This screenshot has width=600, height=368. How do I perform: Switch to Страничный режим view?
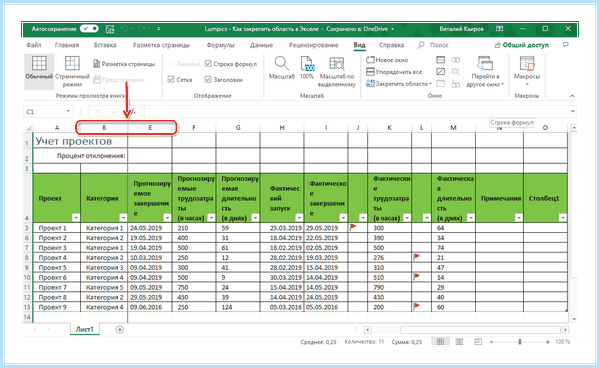pyautogui.click(x=72, y=72)
